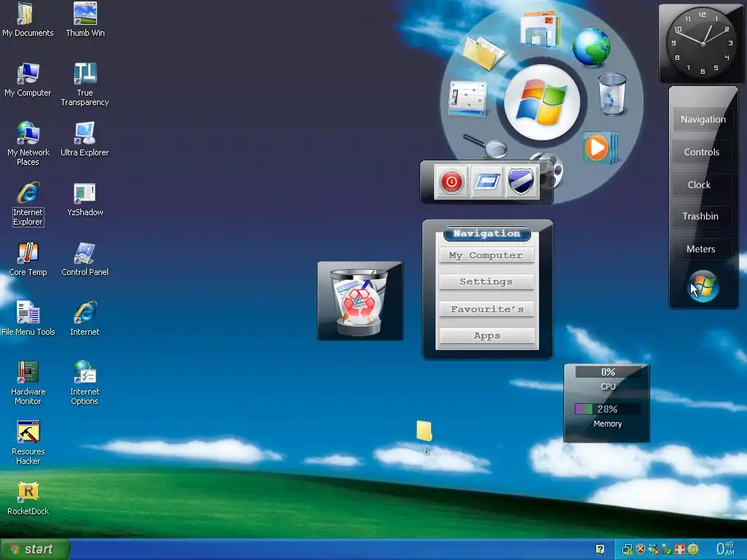Click the blue shield button in controls widget
This screenshot has height=560, width=747.
tap(521, 182)
